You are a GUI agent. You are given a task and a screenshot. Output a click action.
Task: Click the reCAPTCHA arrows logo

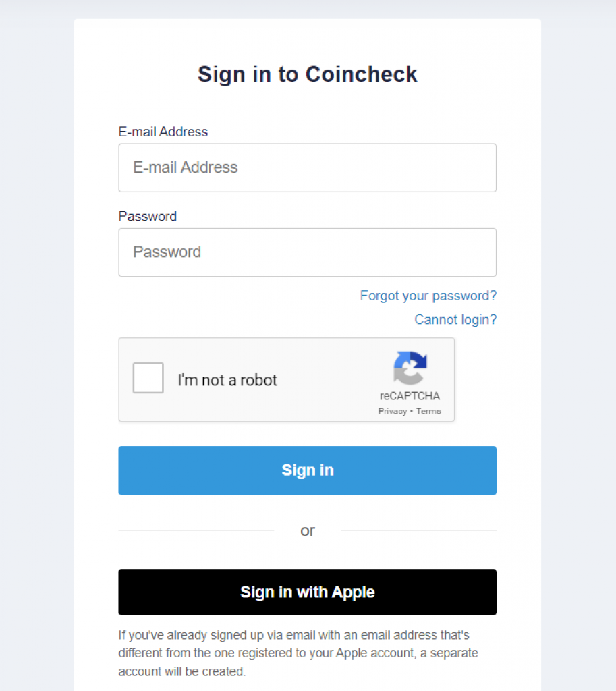[410, 368]
